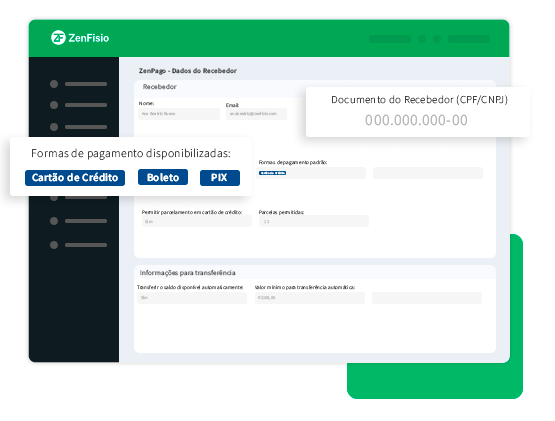
Task: Select the PIX payment option
Action: (x=220, y=177)
